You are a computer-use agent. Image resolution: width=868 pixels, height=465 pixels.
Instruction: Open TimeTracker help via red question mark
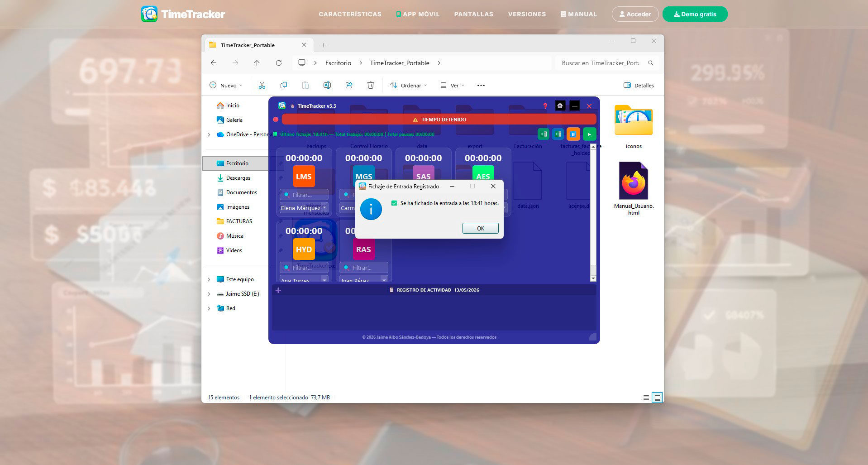(545, 106)
